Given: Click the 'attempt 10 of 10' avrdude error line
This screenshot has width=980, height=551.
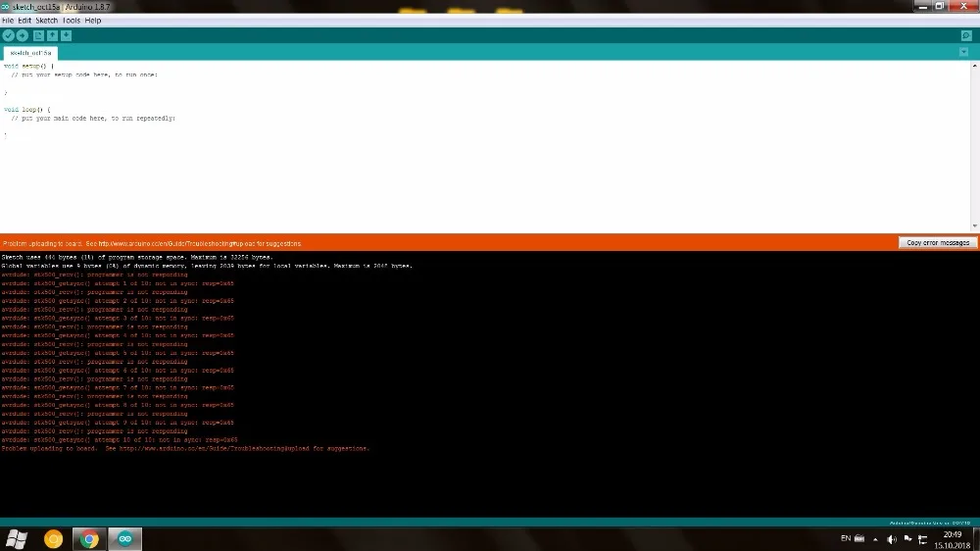Looking at the screenshot, I should pyautogui.click(x=120, y=439).
